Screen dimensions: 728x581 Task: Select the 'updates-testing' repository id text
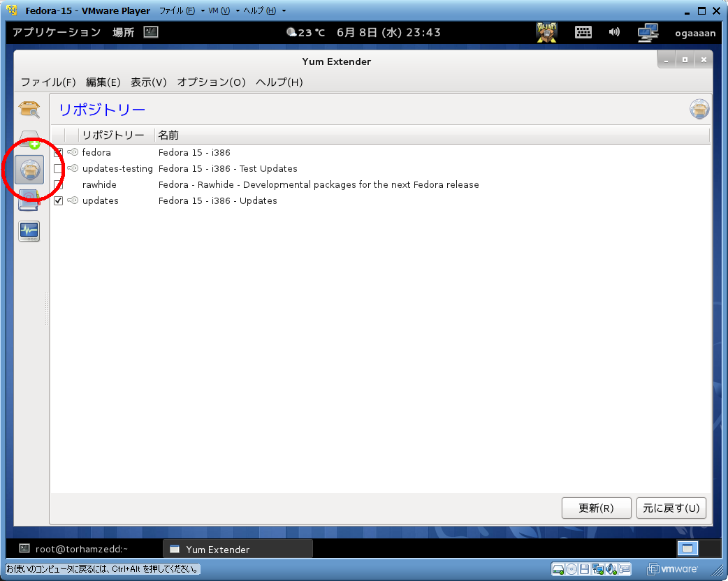(117, 168)
